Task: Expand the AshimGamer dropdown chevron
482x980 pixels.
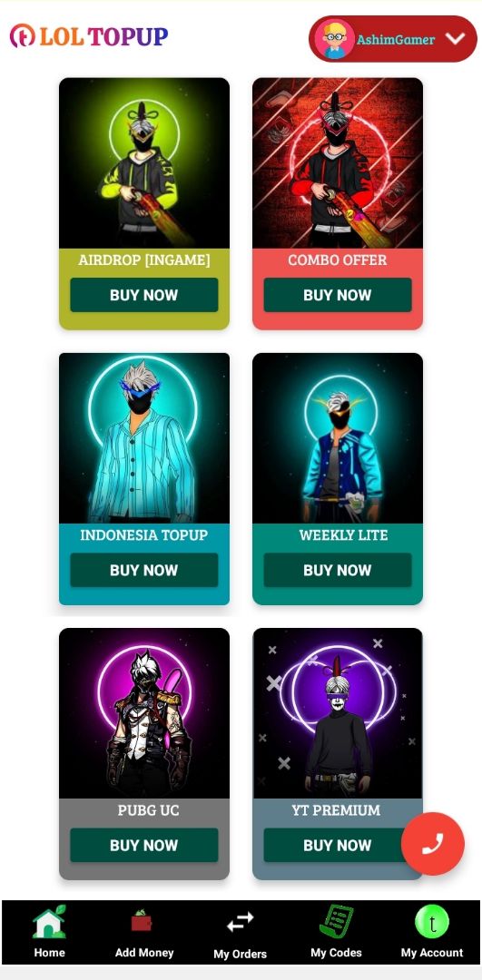Action: pos(455,39)
